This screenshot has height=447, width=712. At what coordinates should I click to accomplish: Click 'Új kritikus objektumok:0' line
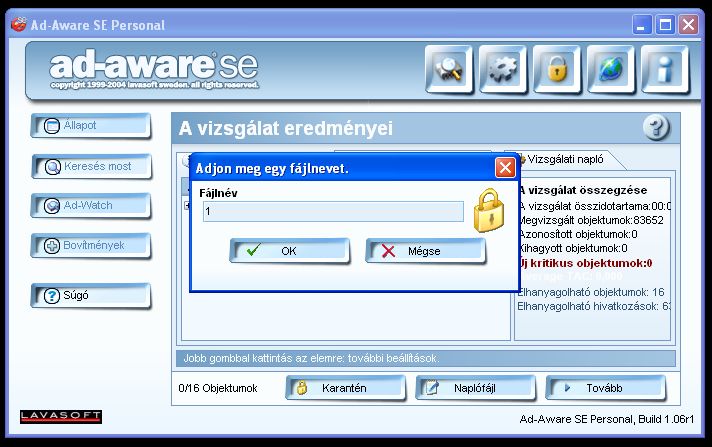click(x=585, y=263)
